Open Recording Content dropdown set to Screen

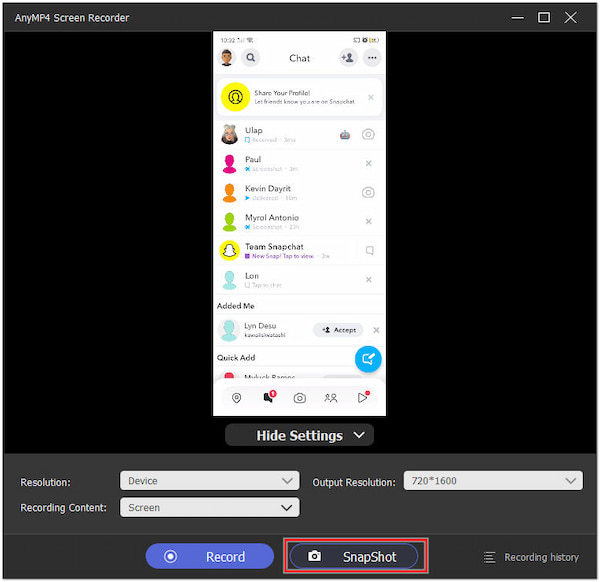tap(210, 507)
